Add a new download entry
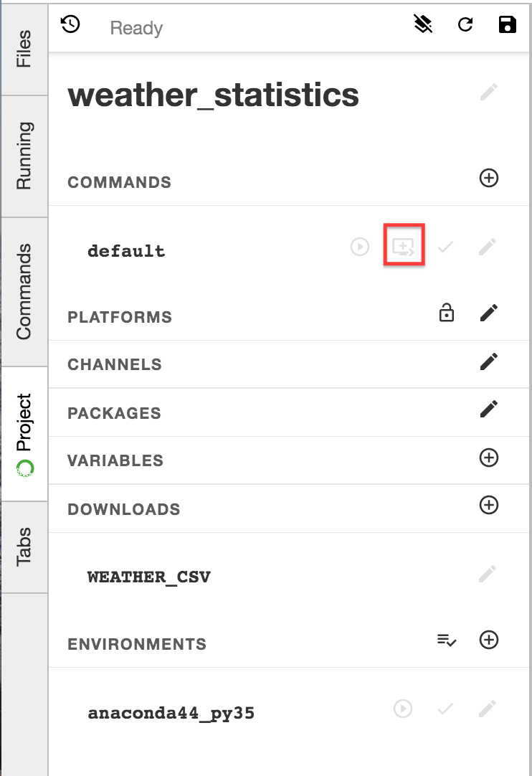The image size is (532, 776). (x=489, y=505)
